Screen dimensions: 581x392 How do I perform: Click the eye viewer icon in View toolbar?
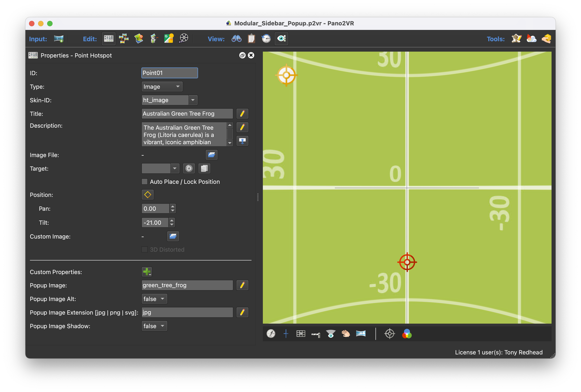[281, 39]
